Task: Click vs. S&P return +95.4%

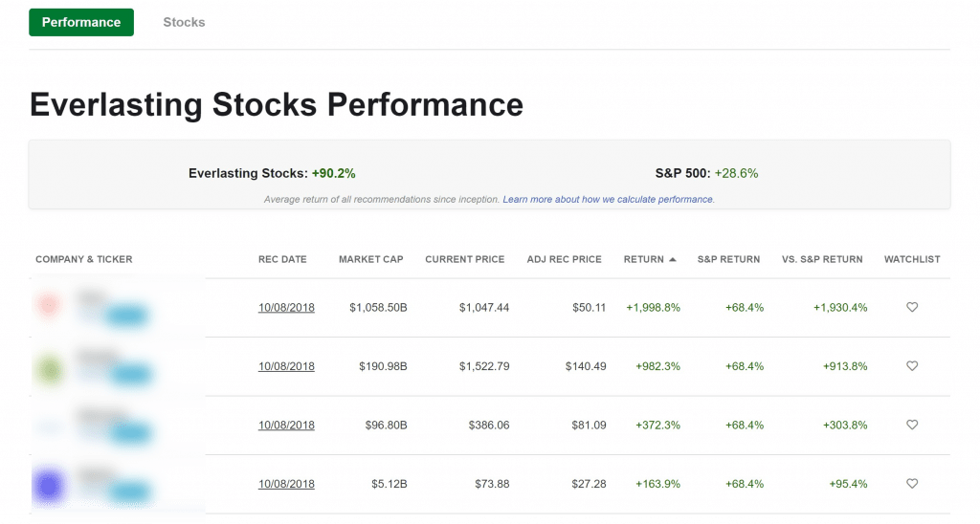Action: 848,484
